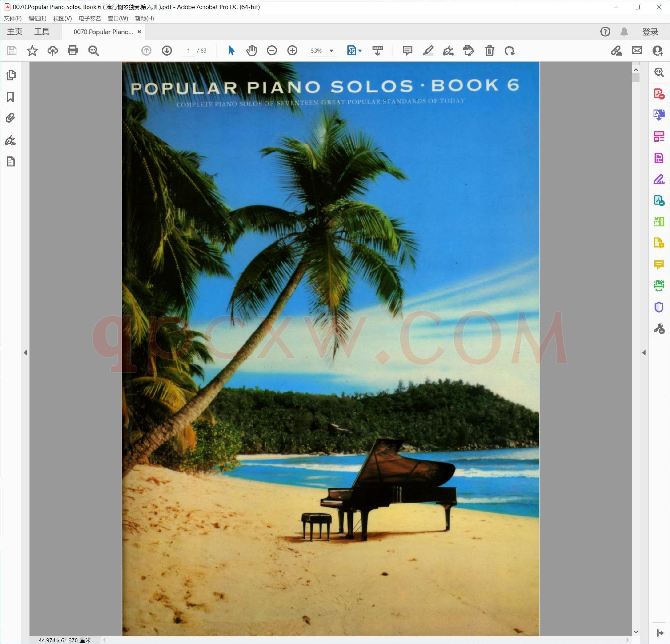Click the Print button
This screenshot has width=670, height=644.
[x=72, y=51]
